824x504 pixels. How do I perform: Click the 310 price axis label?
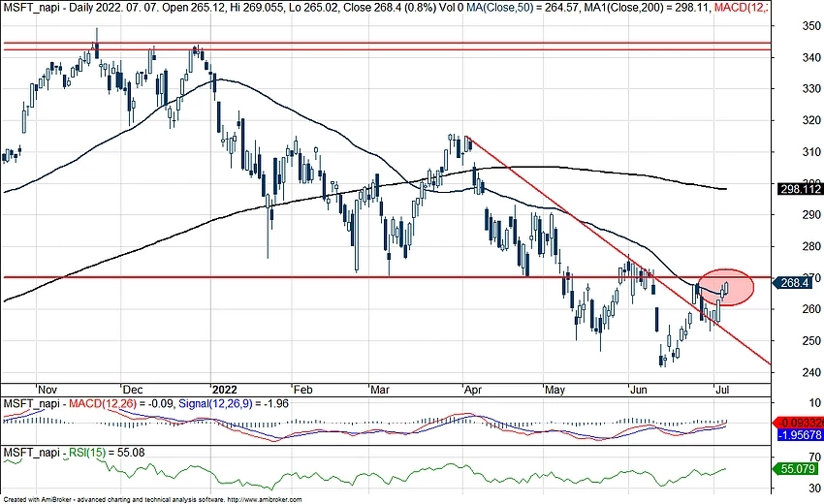coord(812,152)
